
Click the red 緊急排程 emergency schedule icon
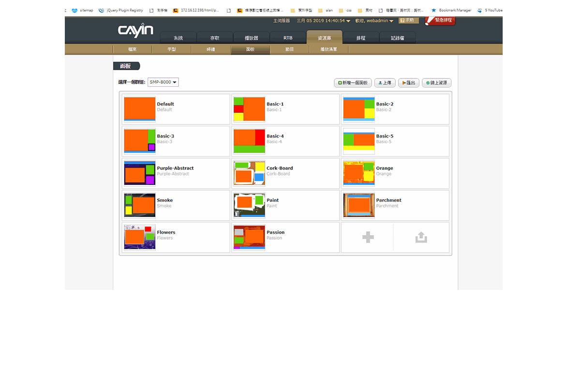point(440,21)
